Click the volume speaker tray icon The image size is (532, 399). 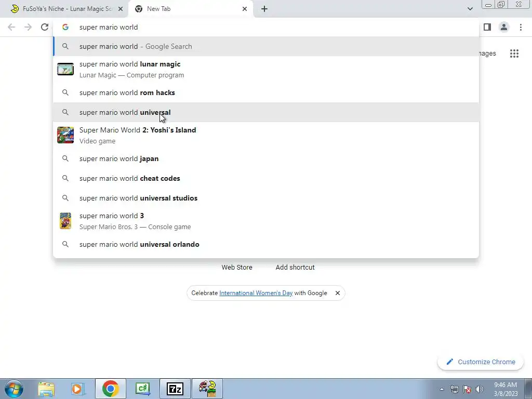(x=480, y=389)
